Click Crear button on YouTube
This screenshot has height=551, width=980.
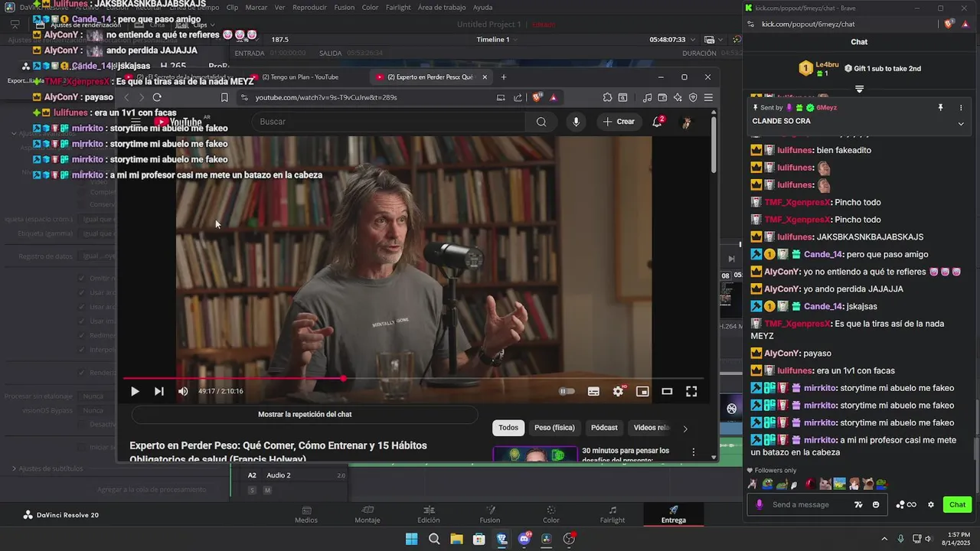(619, 122)
